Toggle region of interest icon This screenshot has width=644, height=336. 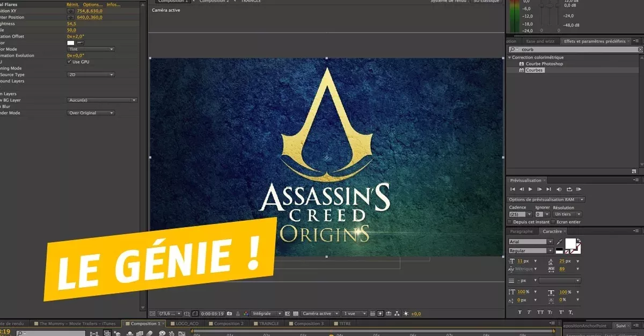[x=287, y=313]
